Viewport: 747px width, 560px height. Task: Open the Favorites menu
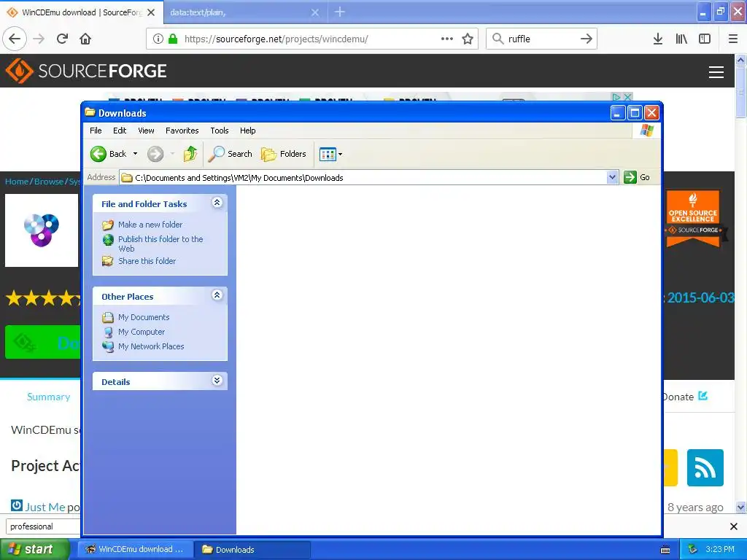pyautogui.click(x=182, y=131)
